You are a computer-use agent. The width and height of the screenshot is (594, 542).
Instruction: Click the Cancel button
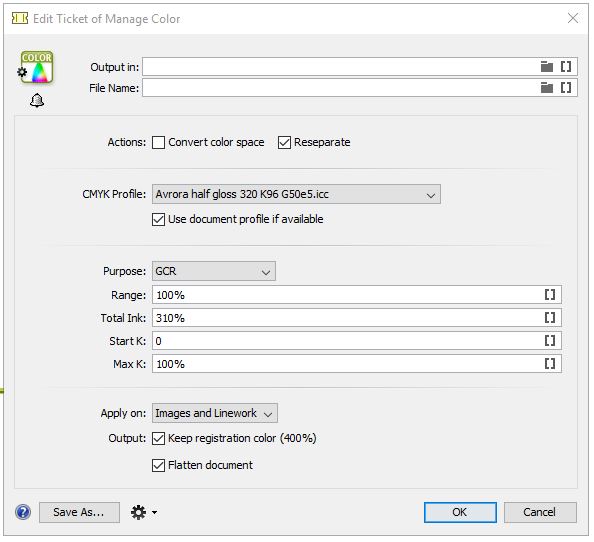[x=540, y=512]
